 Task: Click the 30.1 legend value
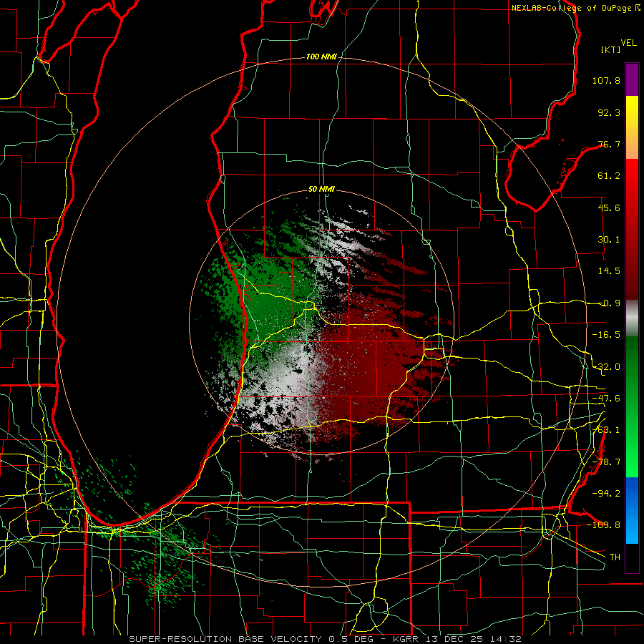[x=609, y=240]
